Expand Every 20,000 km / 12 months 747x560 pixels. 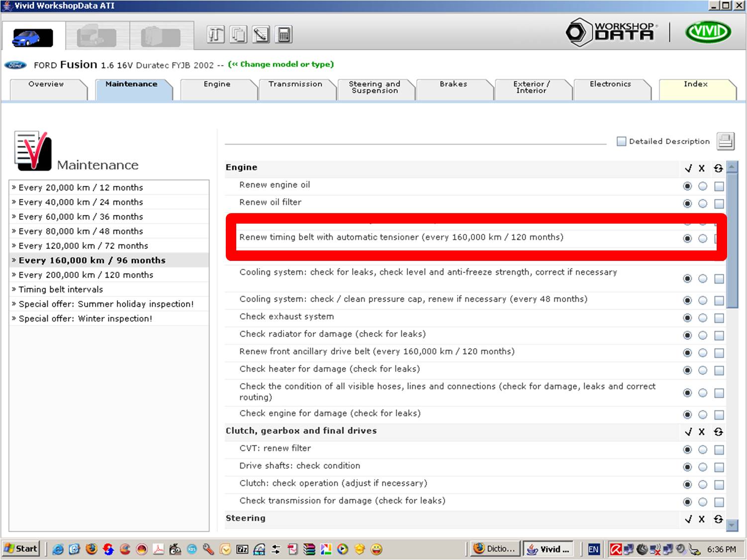tap(81, 187)
